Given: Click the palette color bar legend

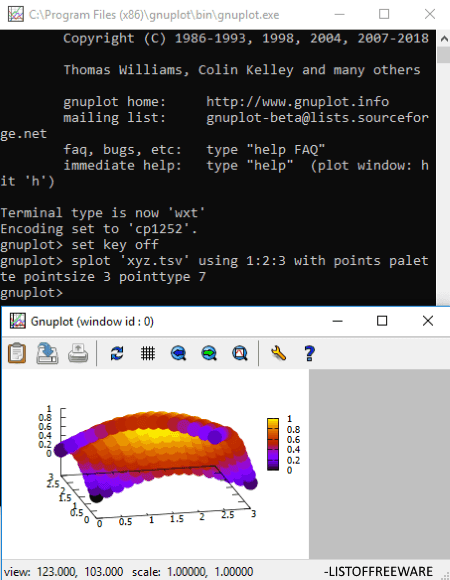Looking at the screenshot, I should click(273, 444).
